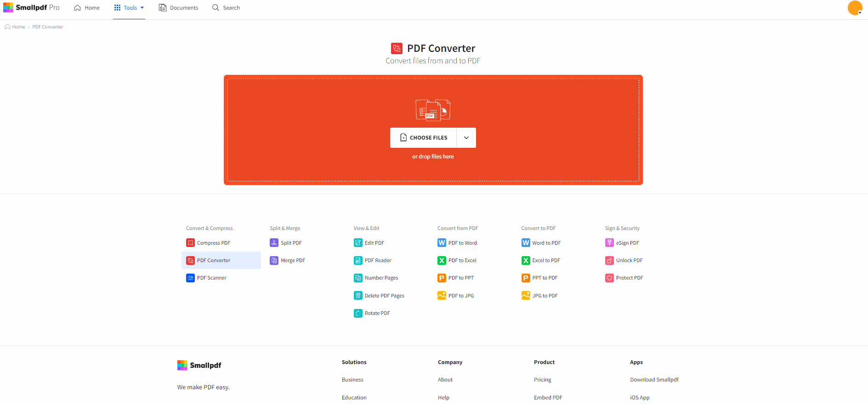The height and width of the screenshot is (404, 868).
Task: Click the Merge PDF icon
Action: click(x=274, y=260)
